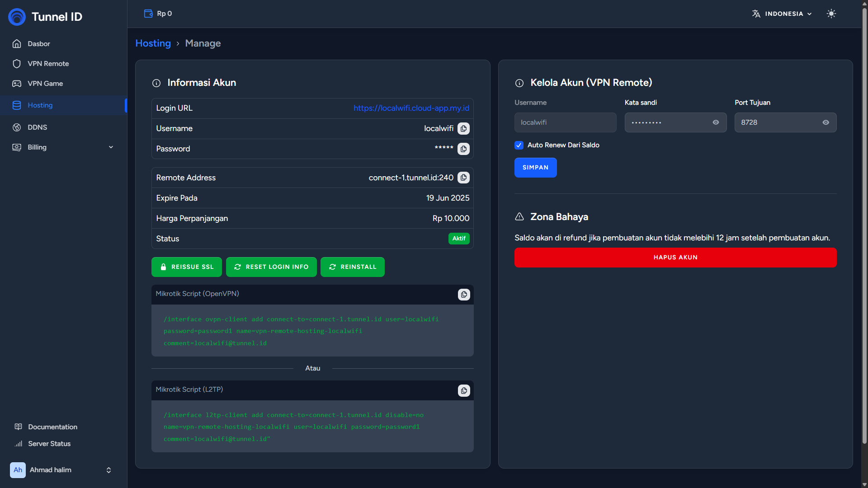The image size is (868, 488).
Task: Show the Kata sandi password field
Action: coord(716,122)
